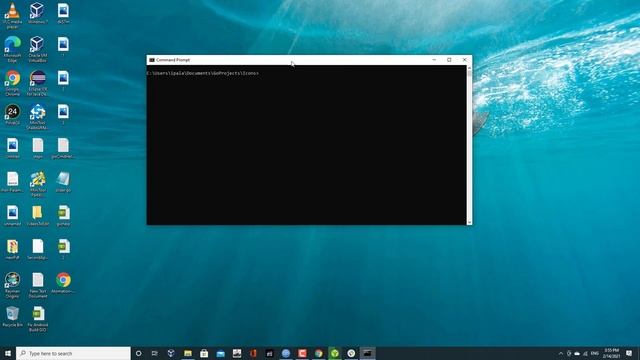Image resolution: width=640 pixels, height=360 pixels.
Task: Open the MiniTool Partition desktop shortcut
Action: 38,184
